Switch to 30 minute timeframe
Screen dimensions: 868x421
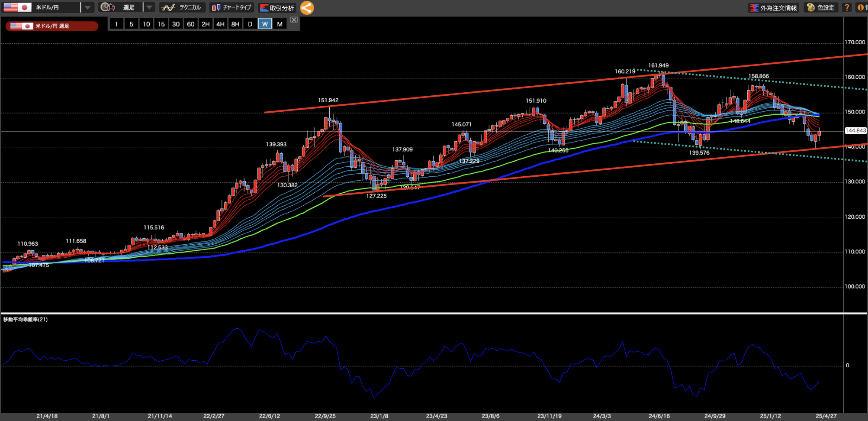point(176,24)
